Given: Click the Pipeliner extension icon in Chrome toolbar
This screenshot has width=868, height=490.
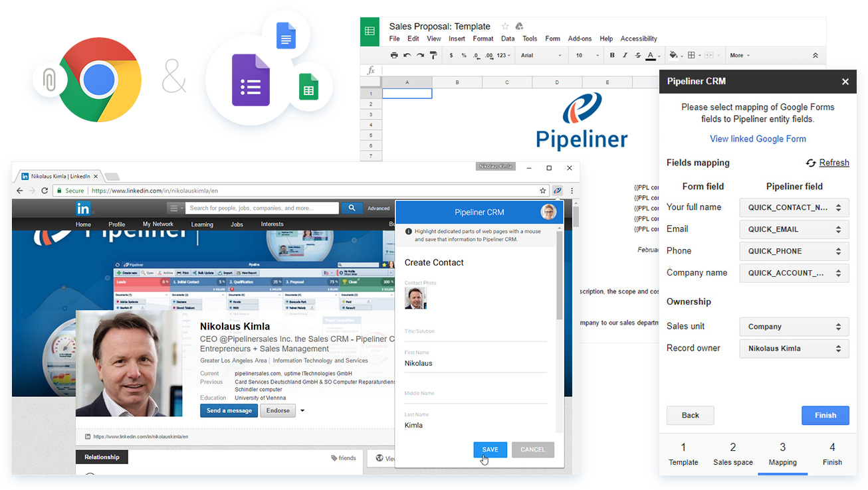Looking at the screenshot, I should coord(557,191).
